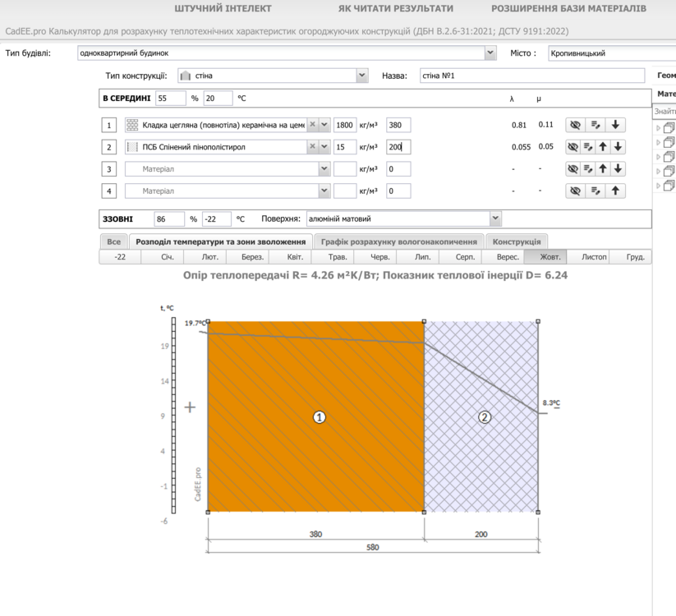Open edit icon for layer 1 material
The width and height of the screenshot is (676, 616).
596,125
